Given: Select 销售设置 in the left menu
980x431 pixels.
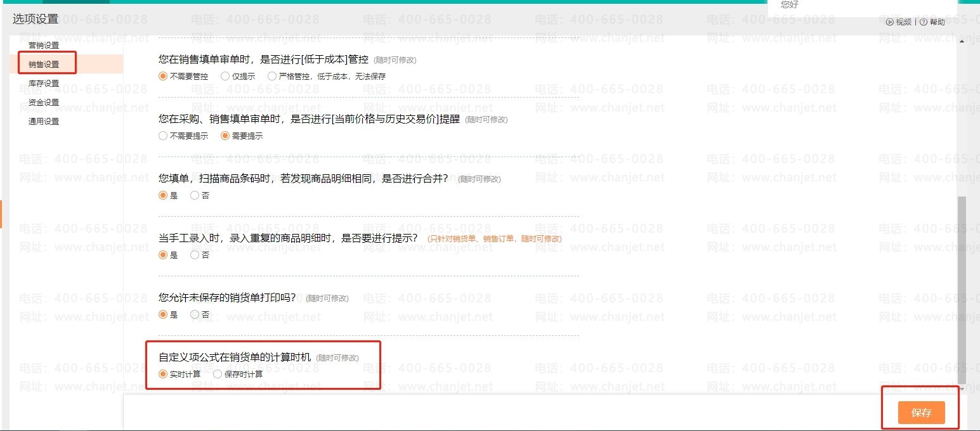Looking at the screenshot, I should (44, 65).
